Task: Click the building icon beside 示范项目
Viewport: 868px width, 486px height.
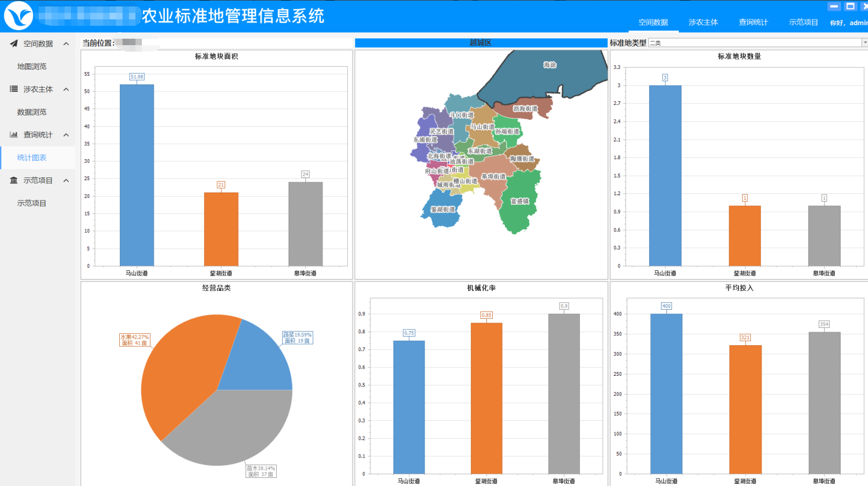Action: [x=14, y=181]
